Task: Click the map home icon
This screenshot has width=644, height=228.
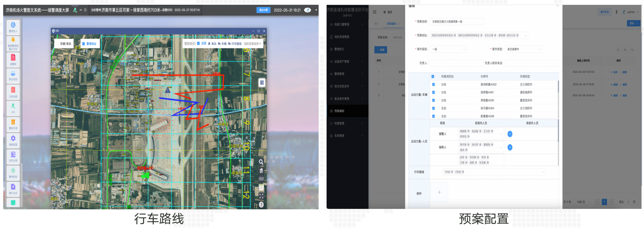Action: [261, 171]
